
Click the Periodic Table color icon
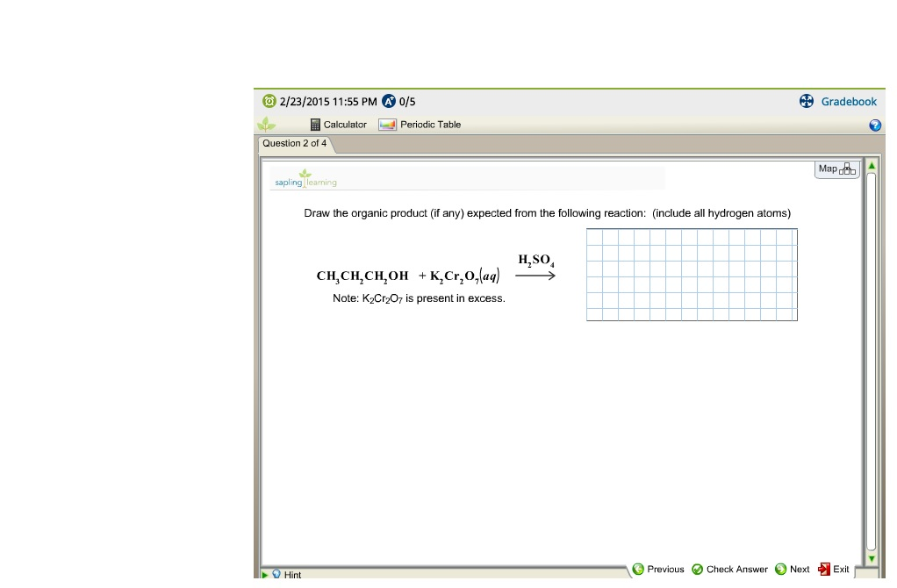[x=387, y=125]
